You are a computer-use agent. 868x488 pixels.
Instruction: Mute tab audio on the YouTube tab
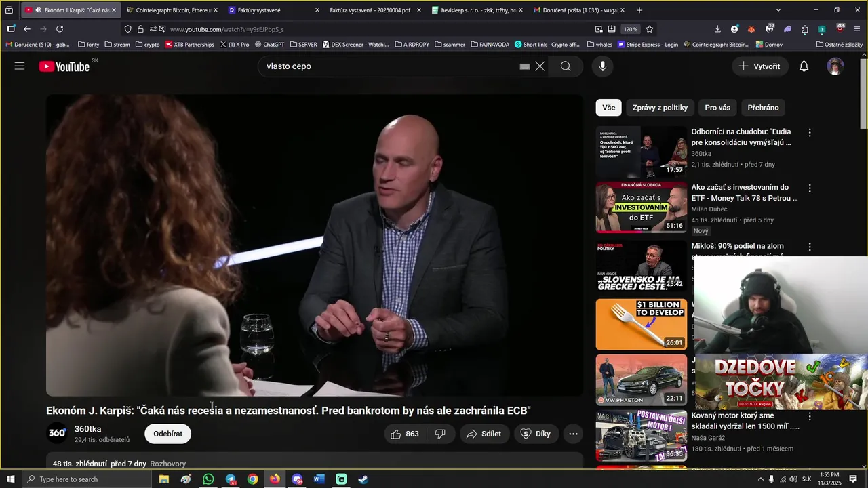pos(37,10)
